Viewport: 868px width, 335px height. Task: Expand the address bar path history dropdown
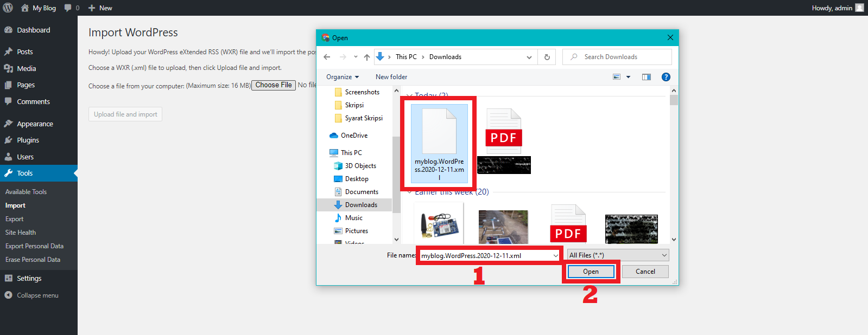529,57
